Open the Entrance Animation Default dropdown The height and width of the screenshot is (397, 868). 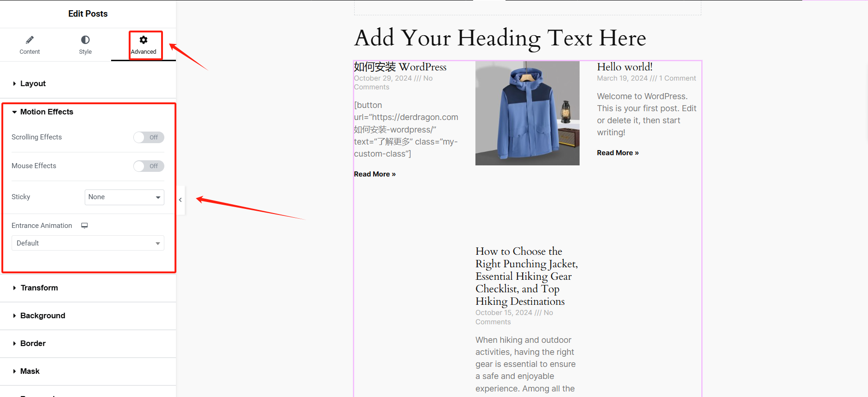click(x=88, y=243)
